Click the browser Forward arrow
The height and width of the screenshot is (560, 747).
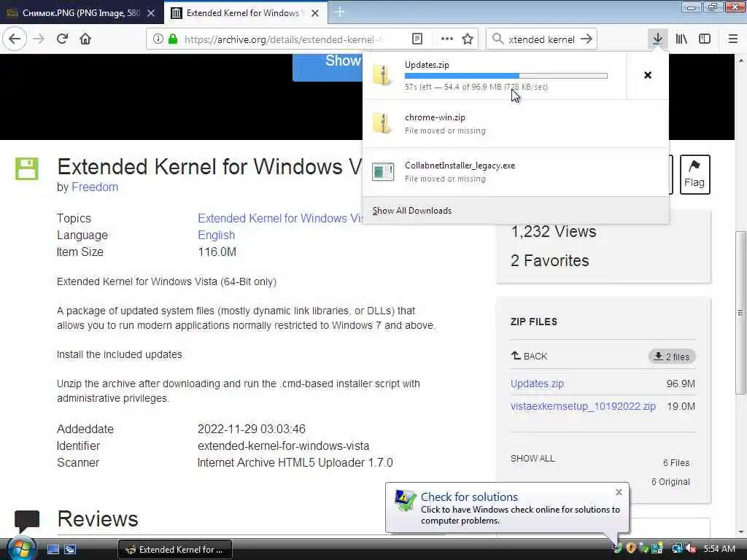click(x=39, y=39)
